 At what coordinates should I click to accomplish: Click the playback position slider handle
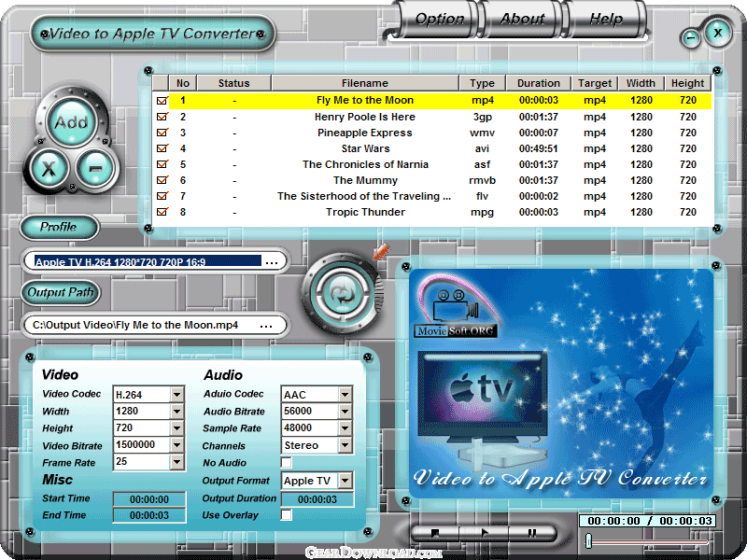[x=589, y=541]
